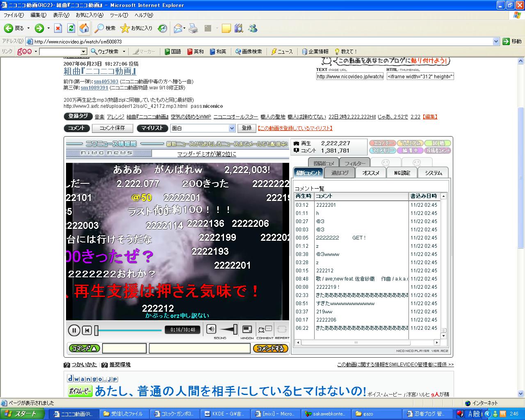The height and width of the screenshot is (420, 525).
Task: Click the ウェブ検索 goo toolbar button
Action: tap(105, 52)
